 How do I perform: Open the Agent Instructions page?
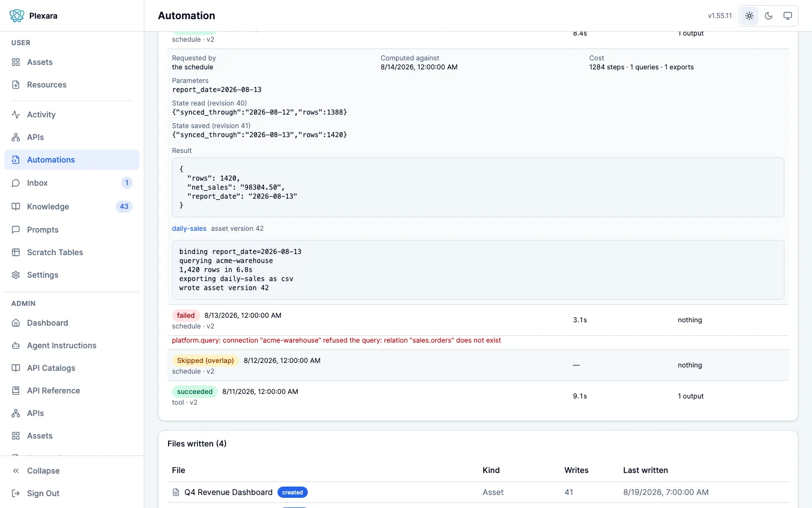(72, 345)
